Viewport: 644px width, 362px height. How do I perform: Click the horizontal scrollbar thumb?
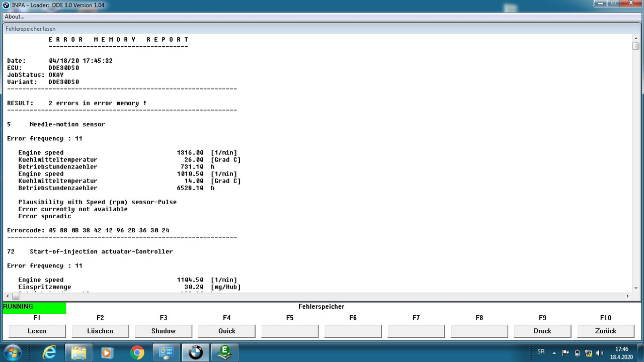pyautogui.click(x=15, y=296)
